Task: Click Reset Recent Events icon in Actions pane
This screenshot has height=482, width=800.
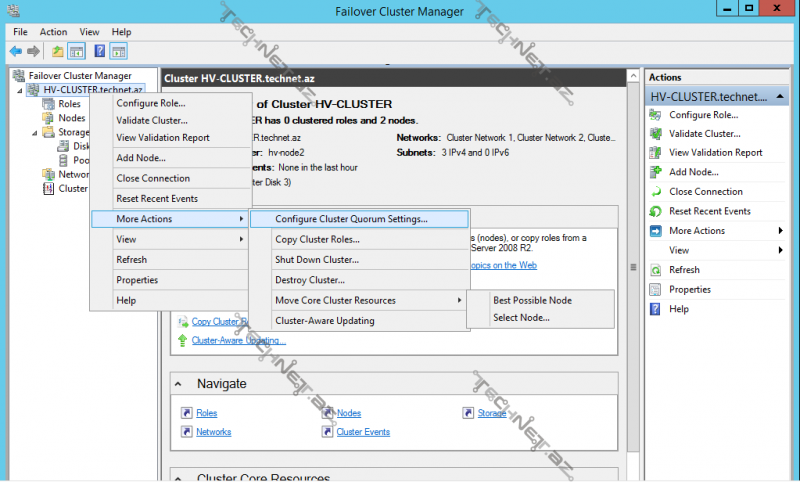Action: tap(656, 211)
